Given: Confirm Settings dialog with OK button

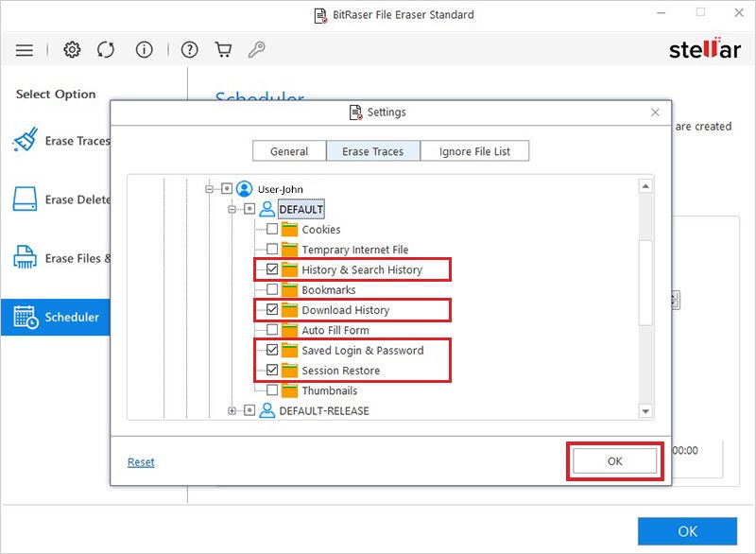Looking at the screenshot, I should [615, 461].
